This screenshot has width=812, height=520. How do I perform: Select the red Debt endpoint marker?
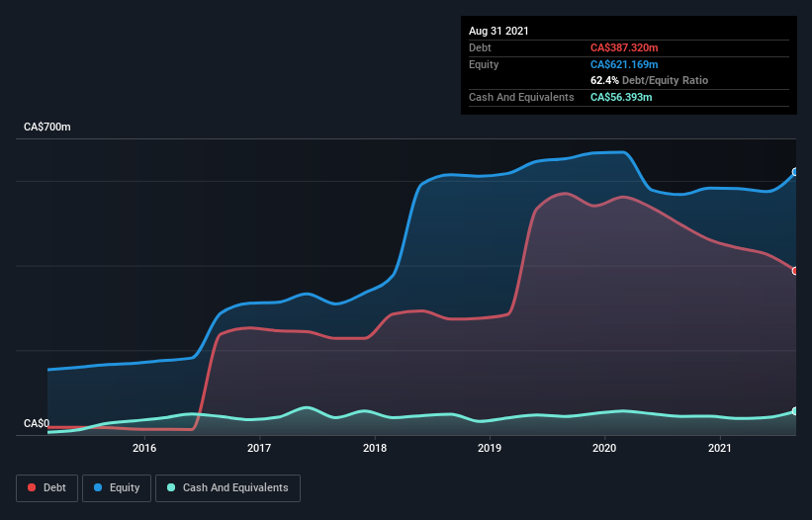pyautogui.click(x=795, y=271)
